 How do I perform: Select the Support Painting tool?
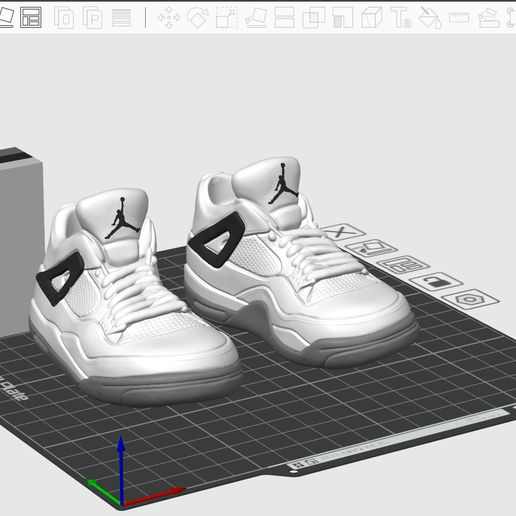point(343,18)
